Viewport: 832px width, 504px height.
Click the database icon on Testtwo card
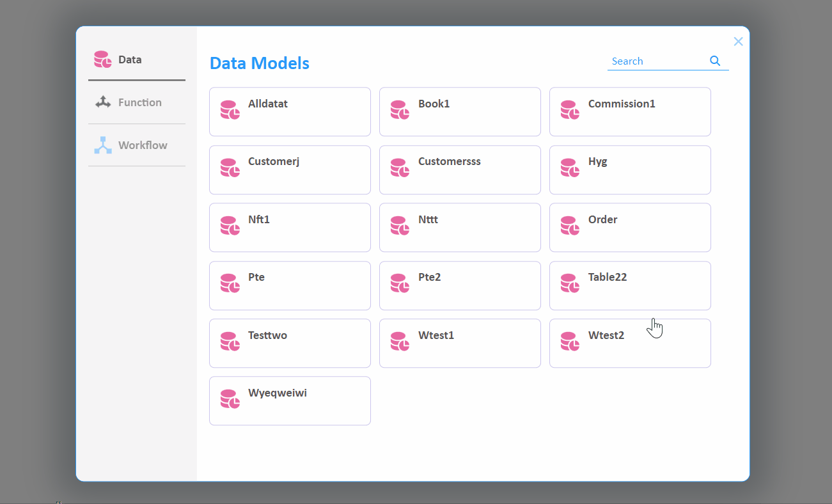tap(230, 342)
